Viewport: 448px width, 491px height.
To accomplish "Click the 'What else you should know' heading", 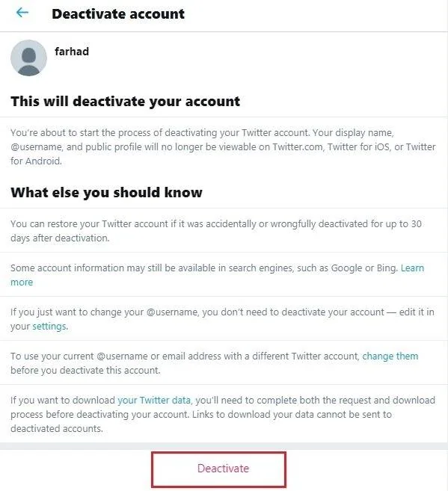I will (106, 192).
